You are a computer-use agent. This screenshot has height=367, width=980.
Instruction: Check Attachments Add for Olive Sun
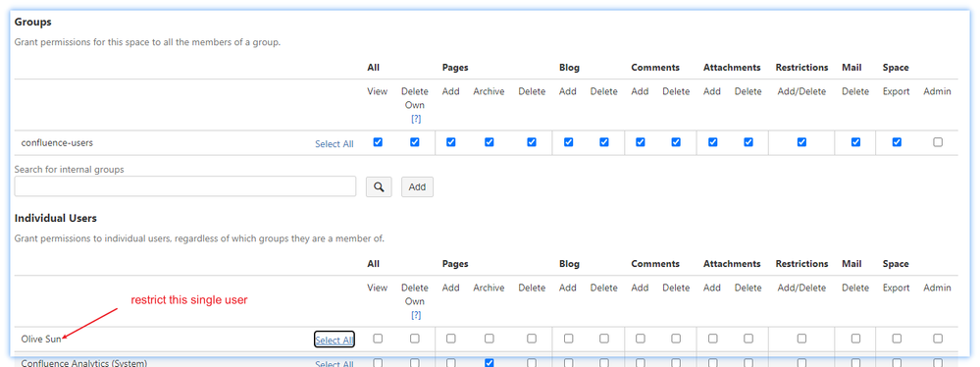tap(712, 339)
